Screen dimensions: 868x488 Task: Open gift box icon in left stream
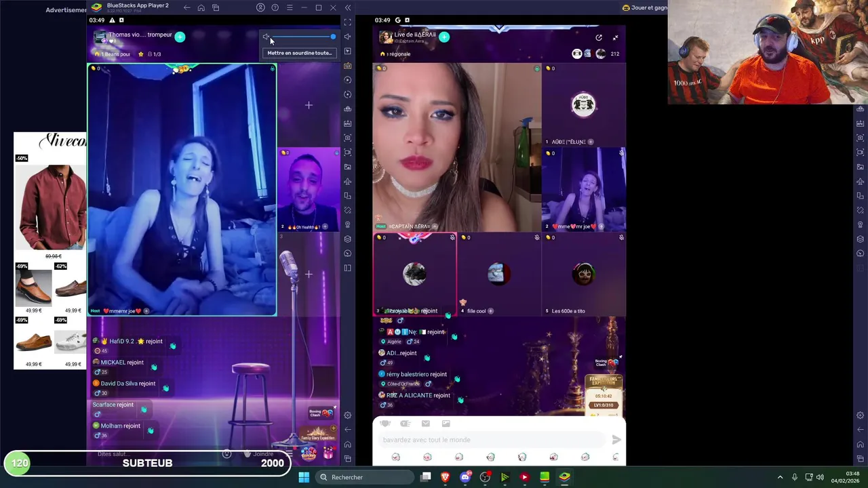point(329,452)
